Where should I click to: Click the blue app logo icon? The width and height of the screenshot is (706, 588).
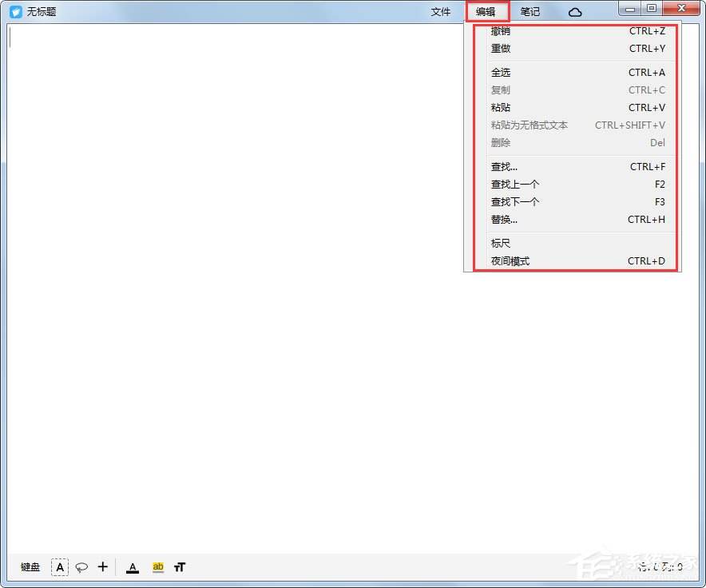(16, 12)
